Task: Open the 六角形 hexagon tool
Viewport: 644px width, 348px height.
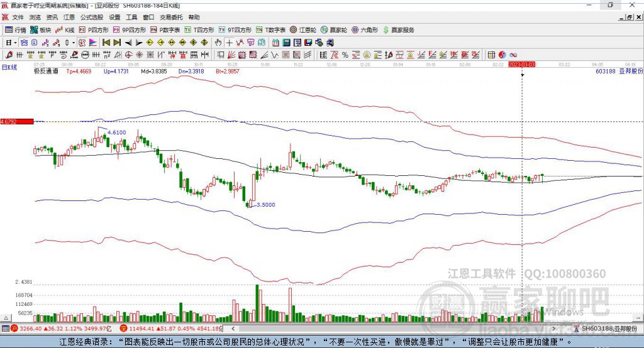Action: 365,30
